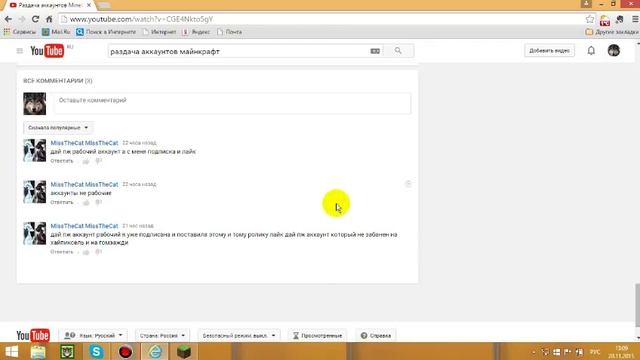The width and height of the screenshot is (640, 360).
Task: Dislike the comment mentioning хайпиксель
Action: (98, 252)
